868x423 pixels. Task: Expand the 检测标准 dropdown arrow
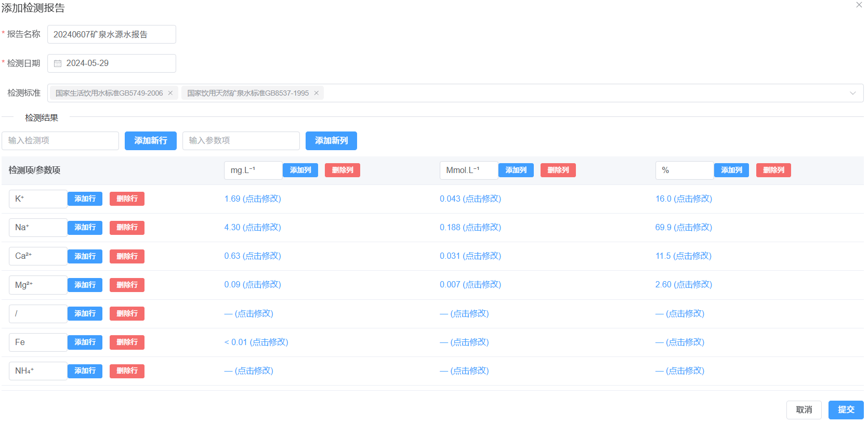pos(852,93)
